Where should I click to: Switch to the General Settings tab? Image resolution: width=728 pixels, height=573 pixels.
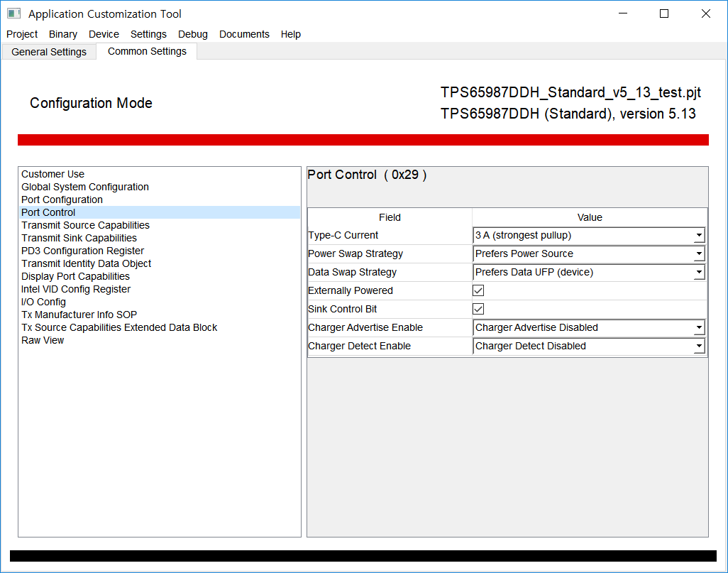point(49,52)
